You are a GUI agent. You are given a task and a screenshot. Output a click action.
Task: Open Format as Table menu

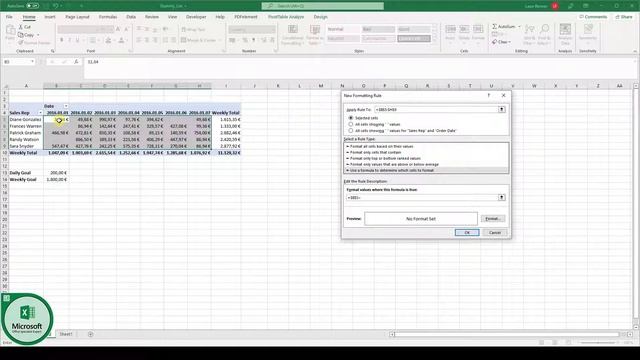(x=315, y=35)
